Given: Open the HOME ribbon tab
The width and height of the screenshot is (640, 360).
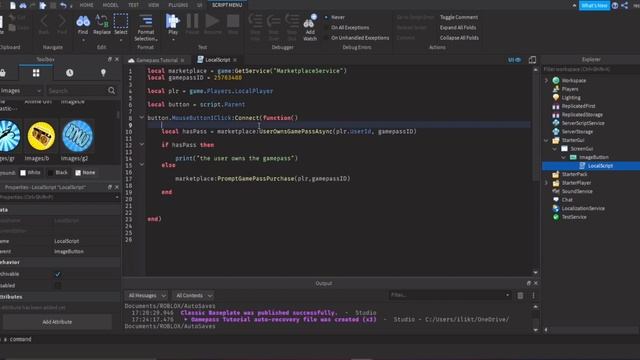Looking at the screenshot, I should (x=87, y=5).
